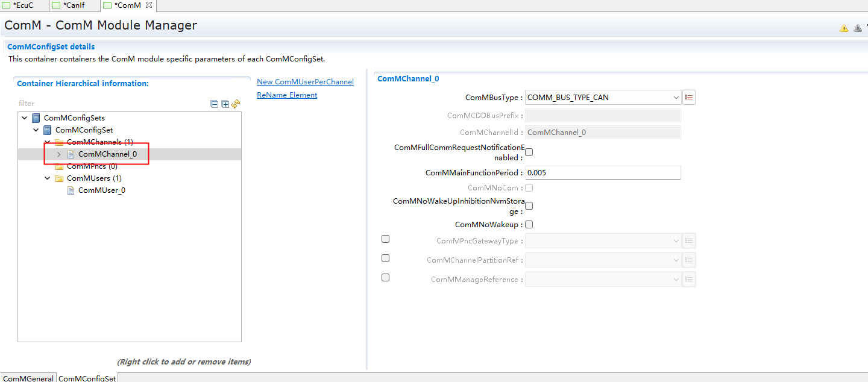Toggle the ComMNoWakeUpInhibitionNvmStorage checkbox

pyautogui.click(x=529, y=206)
